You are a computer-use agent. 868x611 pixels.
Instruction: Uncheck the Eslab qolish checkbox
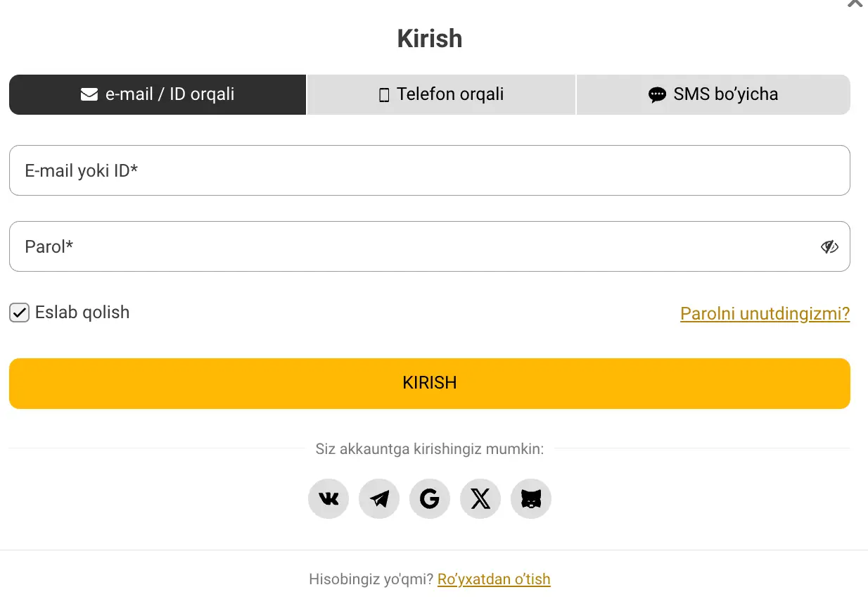[19, 313]
